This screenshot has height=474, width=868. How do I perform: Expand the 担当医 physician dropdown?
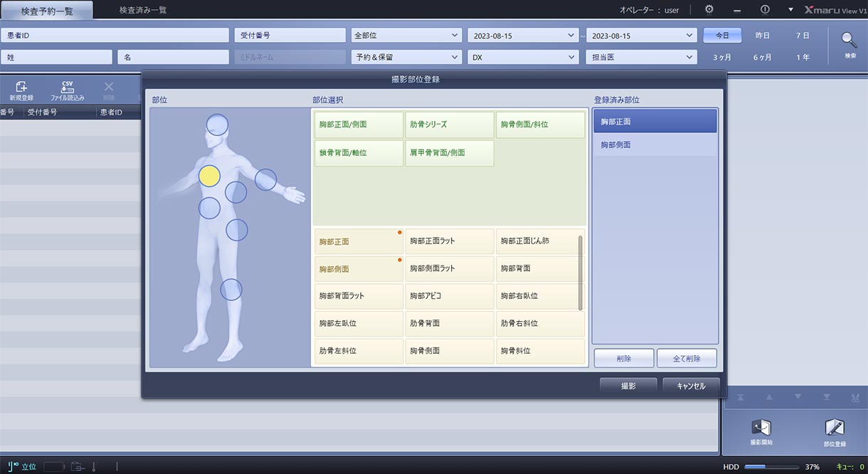pyautogui.click(x=640, y=57)
